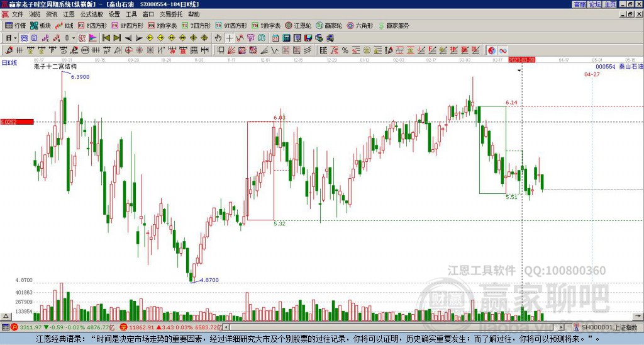The width and height of the screenshot is (644, 345).
Task: Open the 赢家轮 tool
Action: (x=330, y=25)
